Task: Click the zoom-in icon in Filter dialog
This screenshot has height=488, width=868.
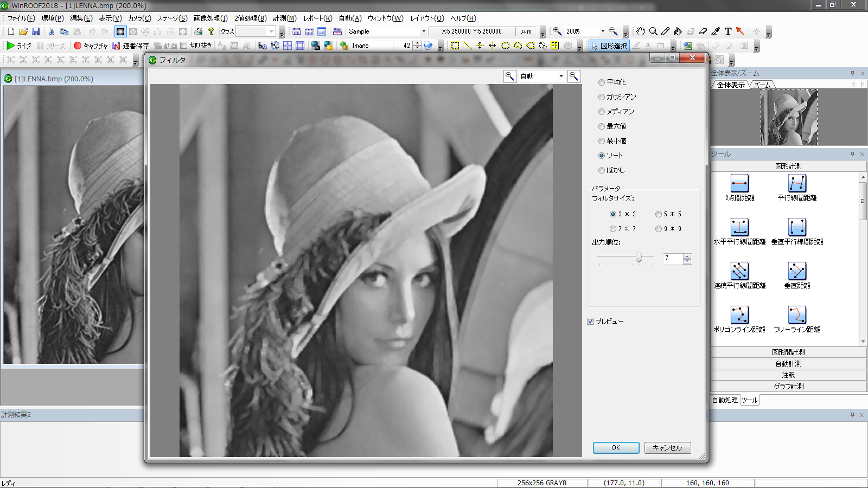Action: pos(510,76)
